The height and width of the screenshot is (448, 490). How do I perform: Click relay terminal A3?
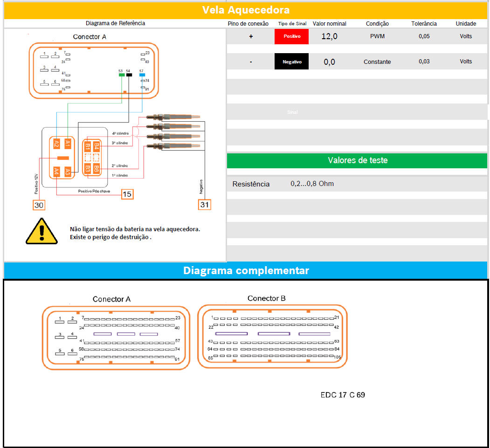[x=68, y=172]
